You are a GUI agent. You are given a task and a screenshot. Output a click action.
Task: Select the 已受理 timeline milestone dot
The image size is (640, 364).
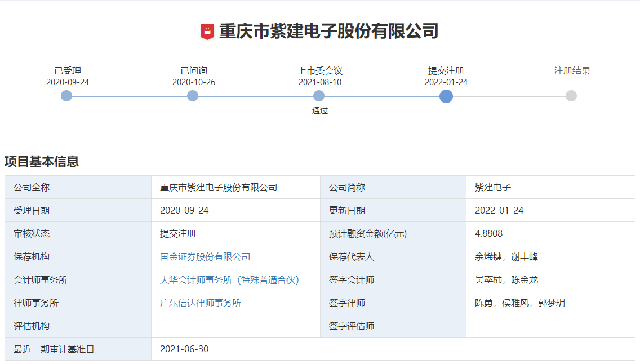click(x=66, y=96)
